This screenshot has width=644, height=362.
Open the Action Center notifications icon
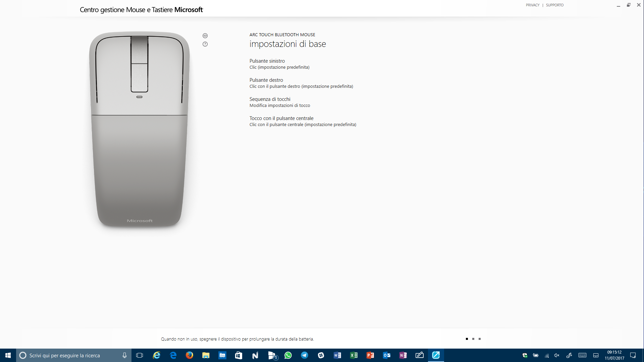tap(633, 355)
